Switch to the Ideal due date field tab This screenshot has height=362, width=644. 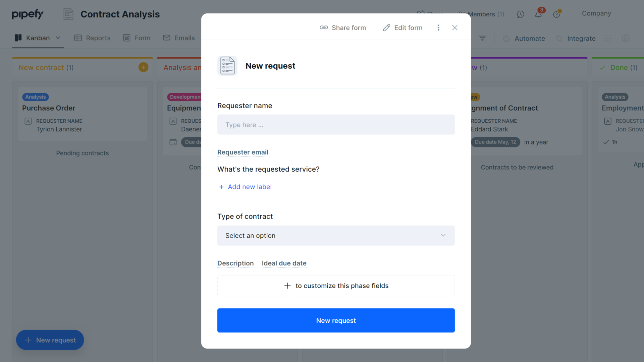(284, 263)
